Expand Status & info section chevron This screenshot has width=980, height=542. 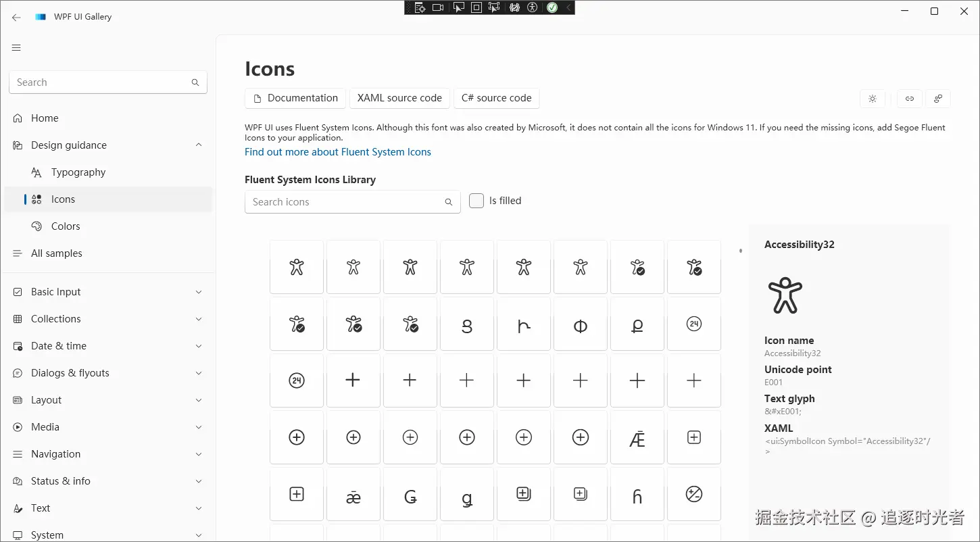199,481
